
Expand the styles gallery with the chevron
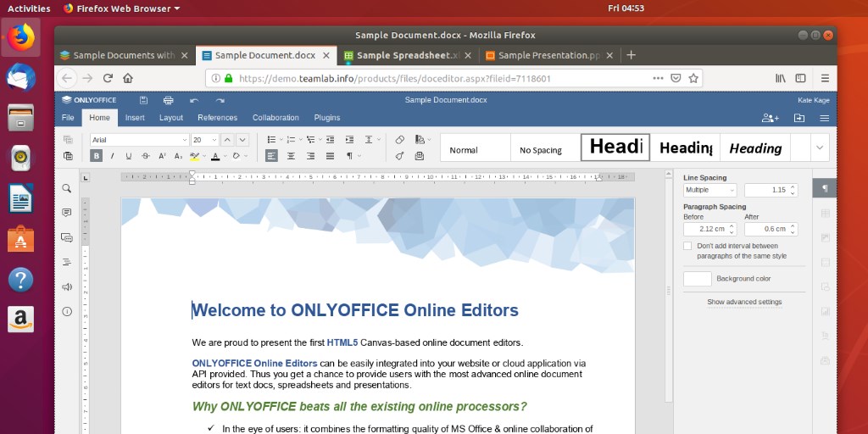[820, 147]
